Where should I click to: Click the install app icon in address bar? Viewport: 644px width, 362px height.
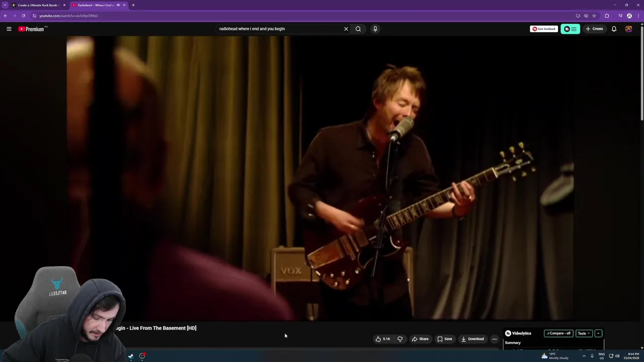pyautogui.click(x=578, y=16)
